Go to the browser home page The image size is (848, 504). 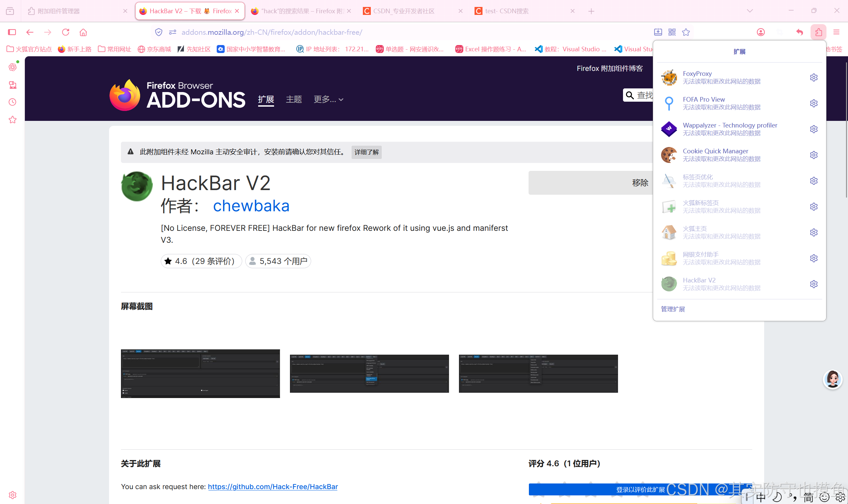(83, 32)
